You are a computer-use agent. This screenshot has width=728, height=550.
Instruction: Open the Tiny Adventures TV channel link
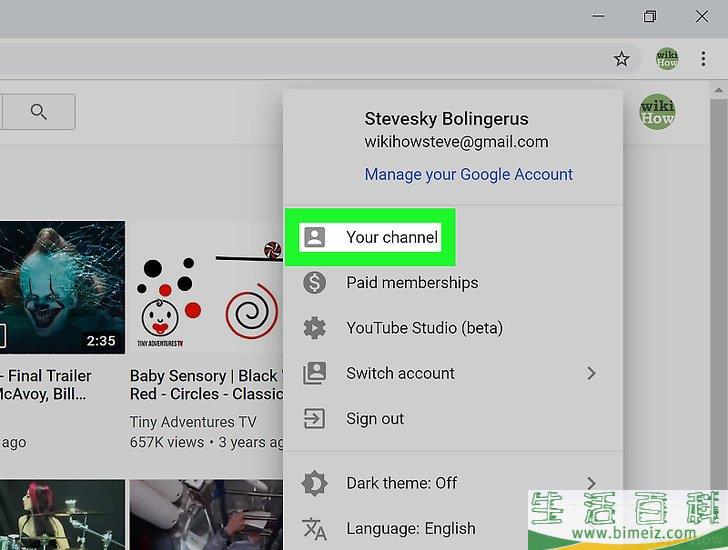(x=193, y=422)
